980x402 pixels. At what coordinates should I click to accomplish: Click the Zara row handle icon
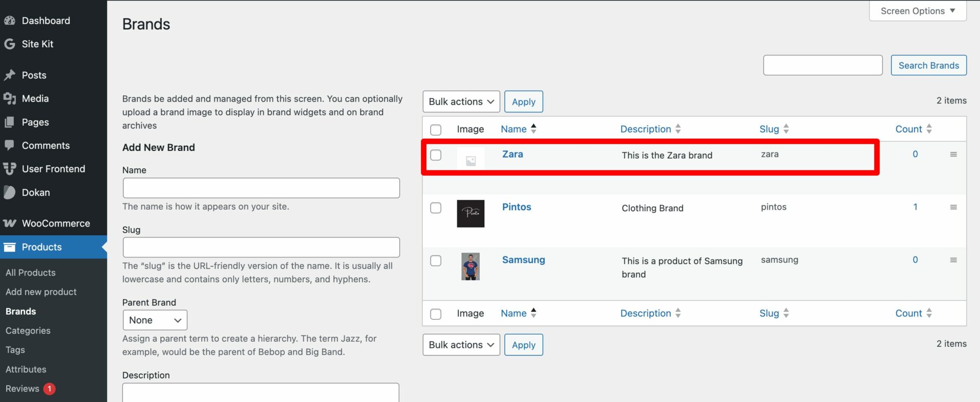pos(953,154)
